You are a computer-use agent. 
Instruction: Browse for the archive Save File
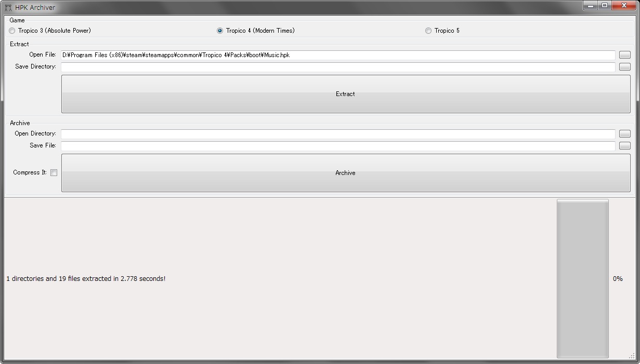click(x=625, y=146)
